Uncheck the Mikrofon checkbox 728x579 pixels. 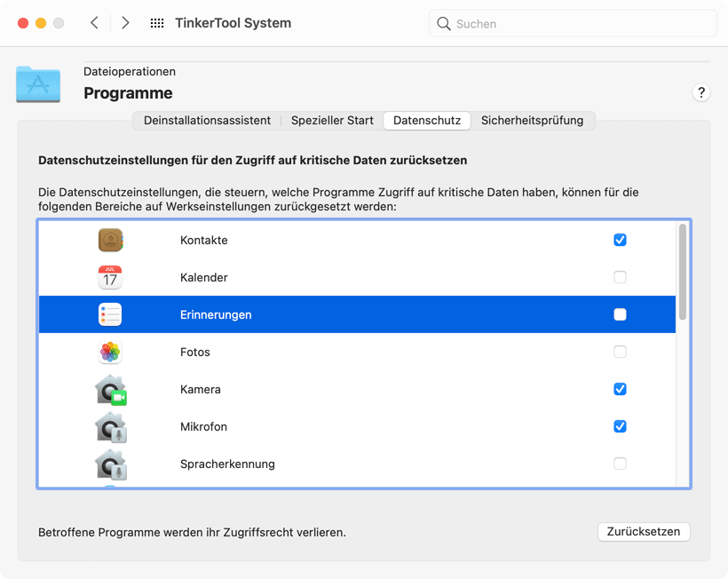[620, 426]
